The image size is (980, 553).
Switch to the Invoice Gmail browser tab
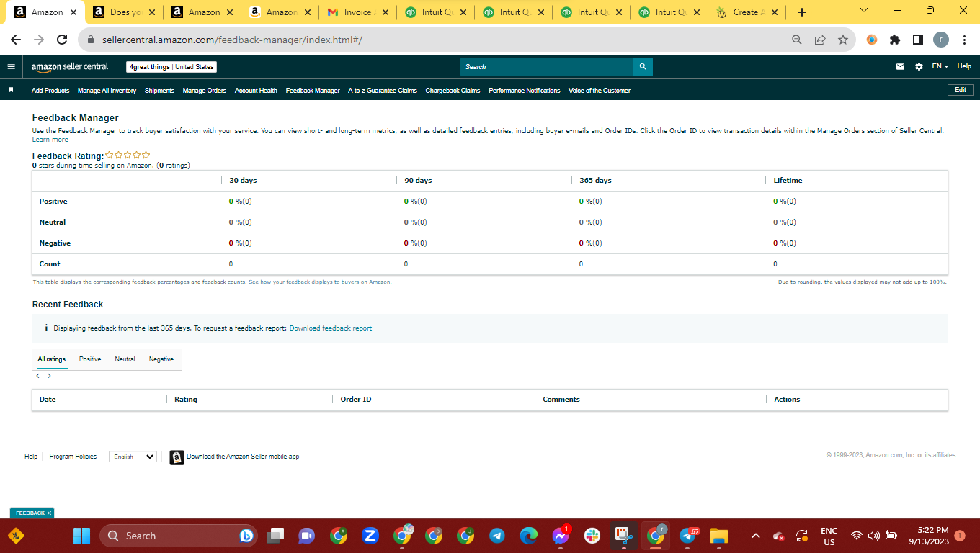point(357,12)
